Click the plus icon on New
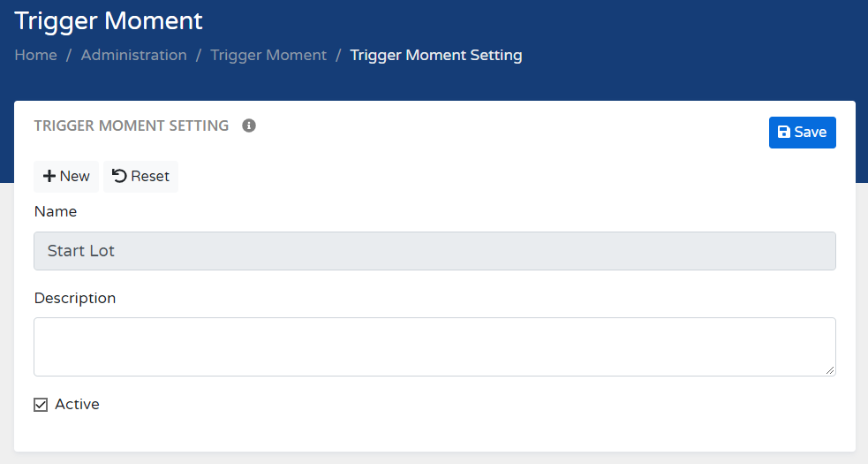Viewport: 868px width, 464px height. [49, 177]
